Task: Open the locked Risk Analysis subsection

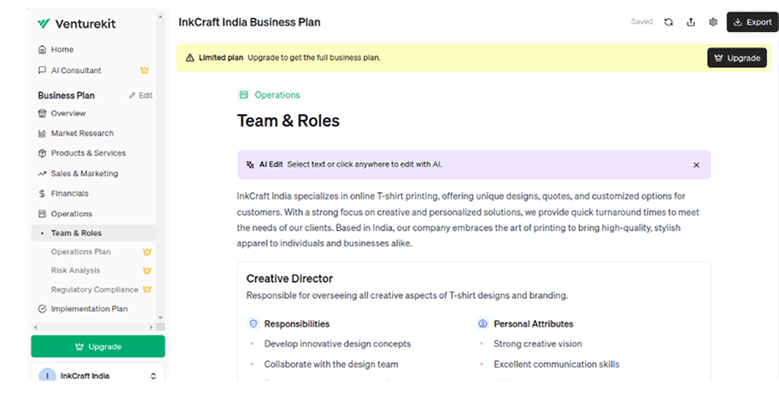Action: pyautogui.click(x=76, y=270)
